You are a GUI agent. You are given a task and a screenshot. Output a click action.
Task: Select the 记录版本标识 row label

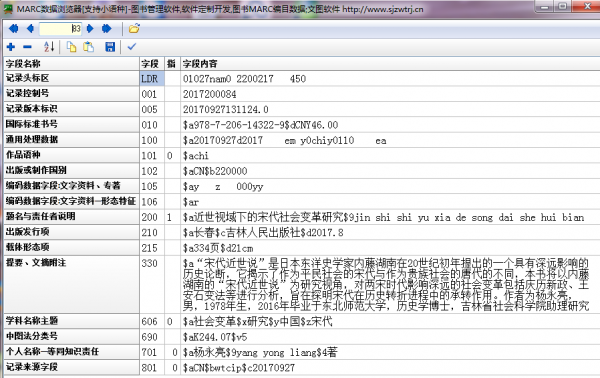click(x=72, y=109)
